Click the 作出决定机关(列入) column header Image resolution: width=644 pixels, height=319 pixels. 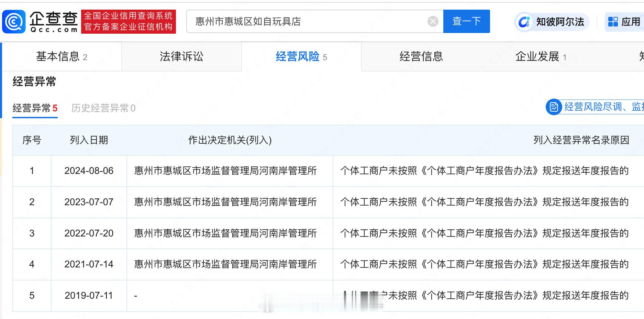pos(230,140)
